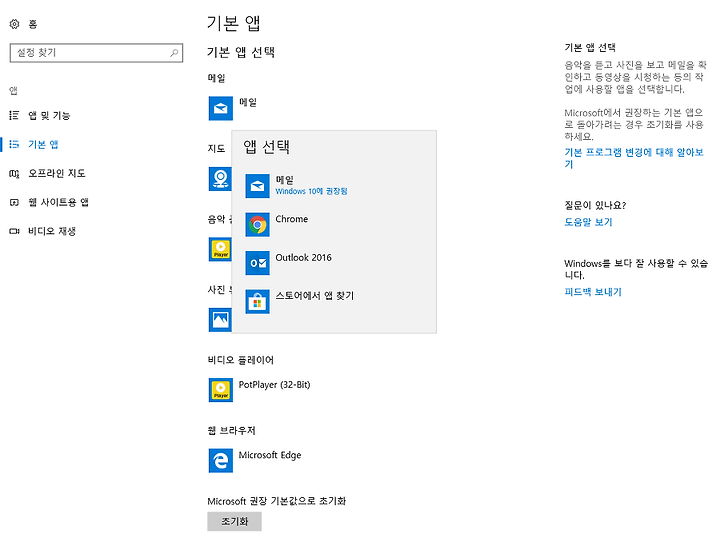Click the Maps default app icon
Screen dimensions: 720x542
pyautogui.click(x=220, y=179)
